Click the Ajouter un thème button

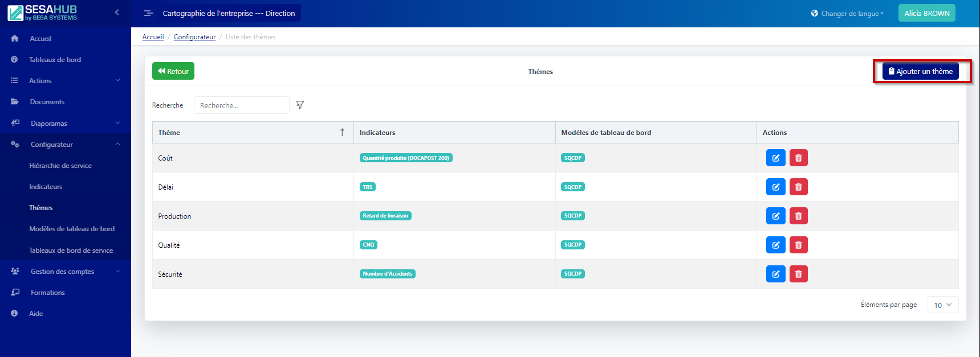pos(920,71)
